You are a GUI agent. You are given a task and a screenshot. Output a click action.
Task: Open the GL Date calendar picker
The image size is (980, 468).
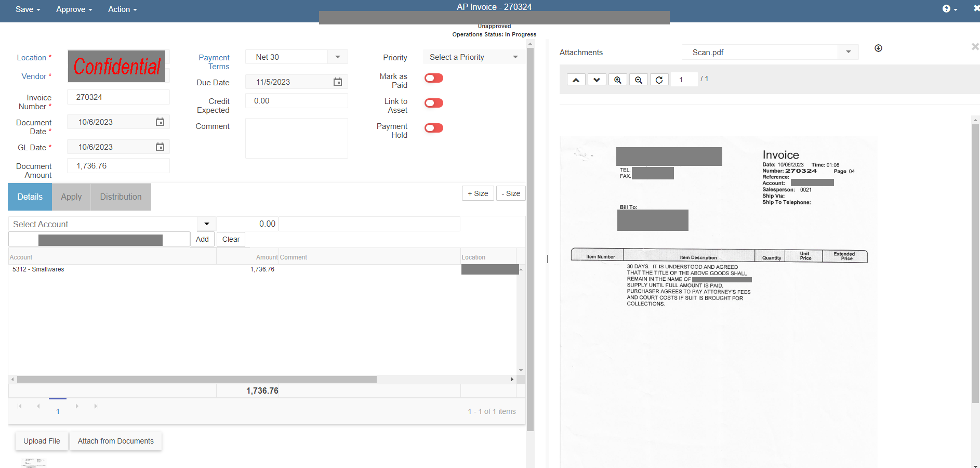point(160,147)
